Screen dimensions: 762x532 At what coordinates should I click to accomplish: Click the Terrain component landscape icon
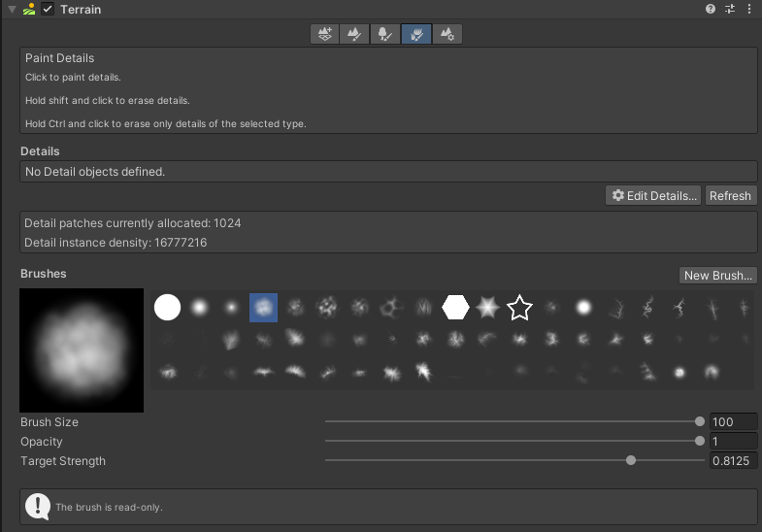pyautogui.click(x=29, y=9)
